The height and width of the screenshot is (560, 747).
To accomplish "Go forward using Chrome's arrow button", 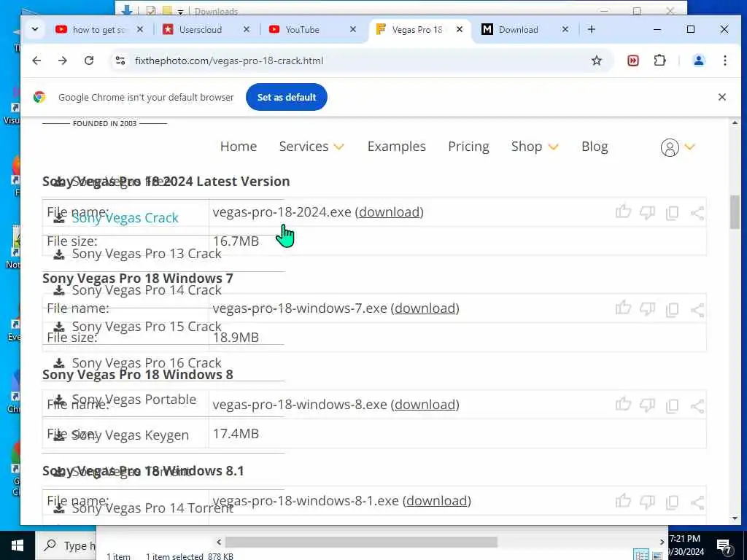I will point(63,61).
